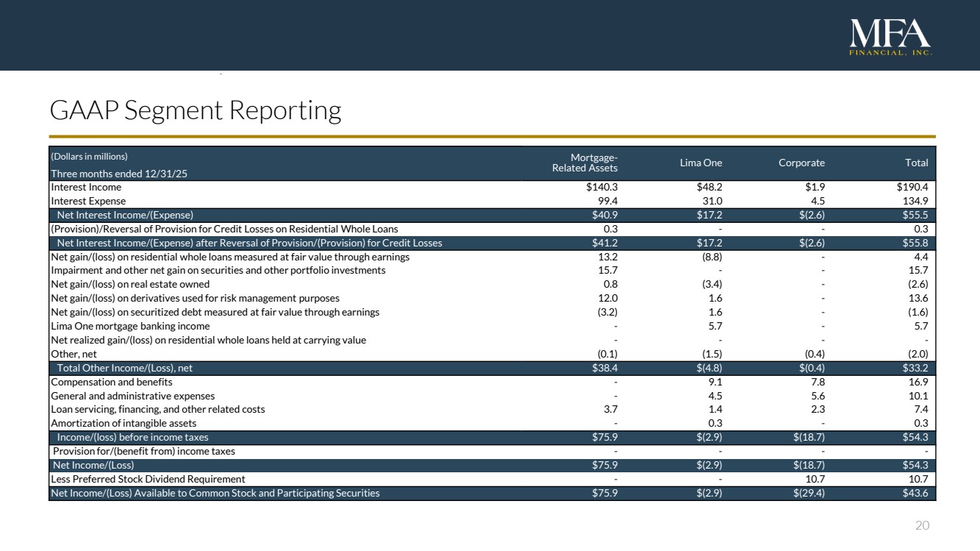Select the Net Interest Income/(Expense) row label
Image resolution: width=980 pixels, height=551 pixels.
tap(125, 215)
